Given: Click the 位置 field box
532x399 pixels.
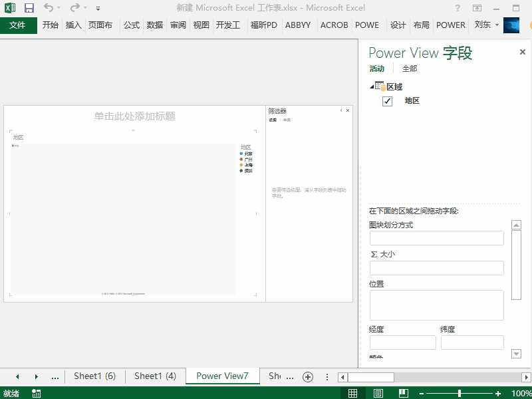Looking at the screenshot, I should (x=437, y=305).
